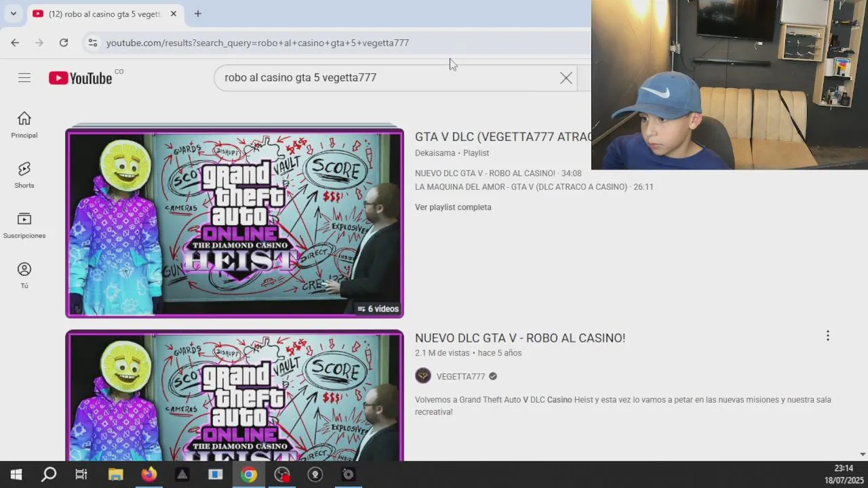Open Shorts in the sidebar
The width and height of the screenshot is (868, 488).
tap(24, 176)
